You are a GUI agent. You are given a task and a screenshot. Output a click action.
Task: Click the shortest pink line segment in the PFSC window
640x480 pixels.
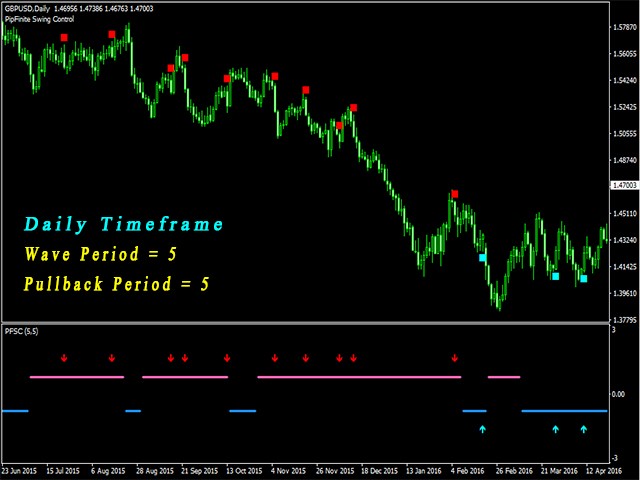coord(504,377)
